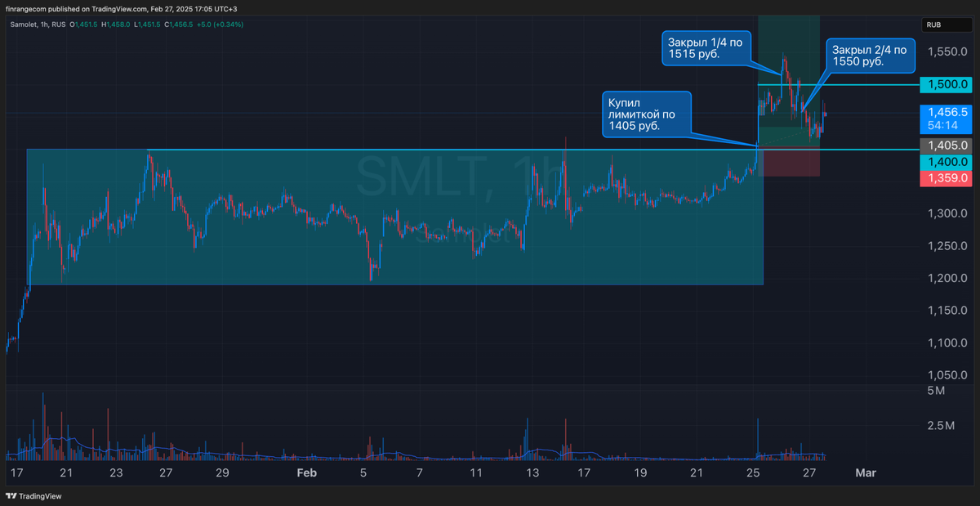Click the publish header text finrangecom published on TradingView.com
This screenshot has width=980, height=506.
(77, 9)
